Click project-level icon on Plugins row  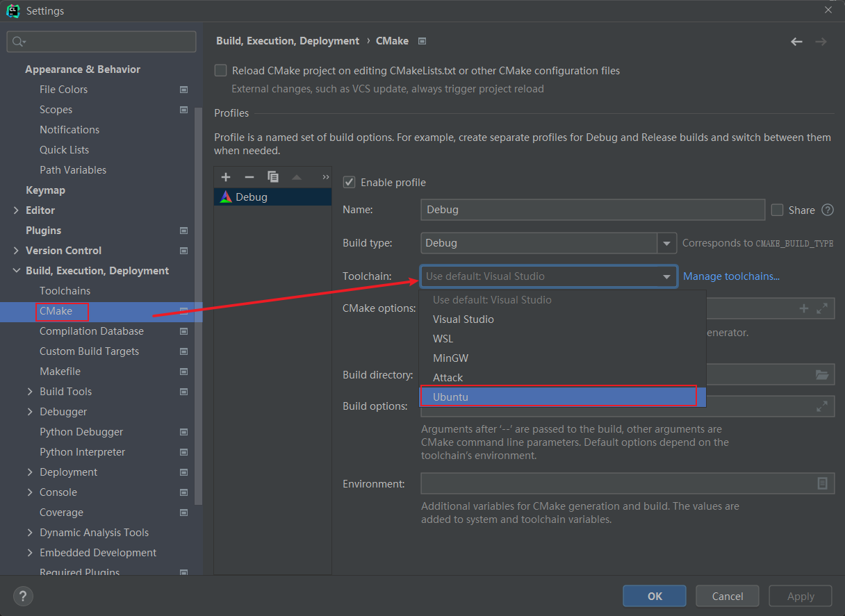(x=184, y=231)
